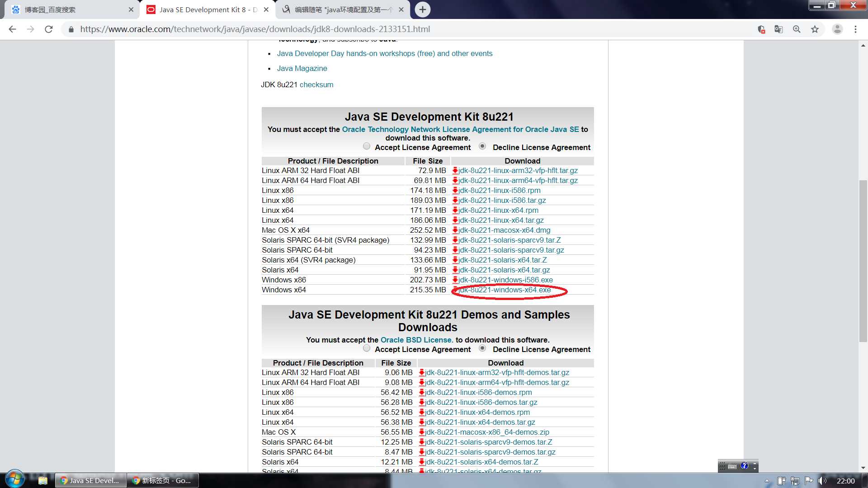
Task: Close the 编辑随笔 tab
Action: pos(401,9)
